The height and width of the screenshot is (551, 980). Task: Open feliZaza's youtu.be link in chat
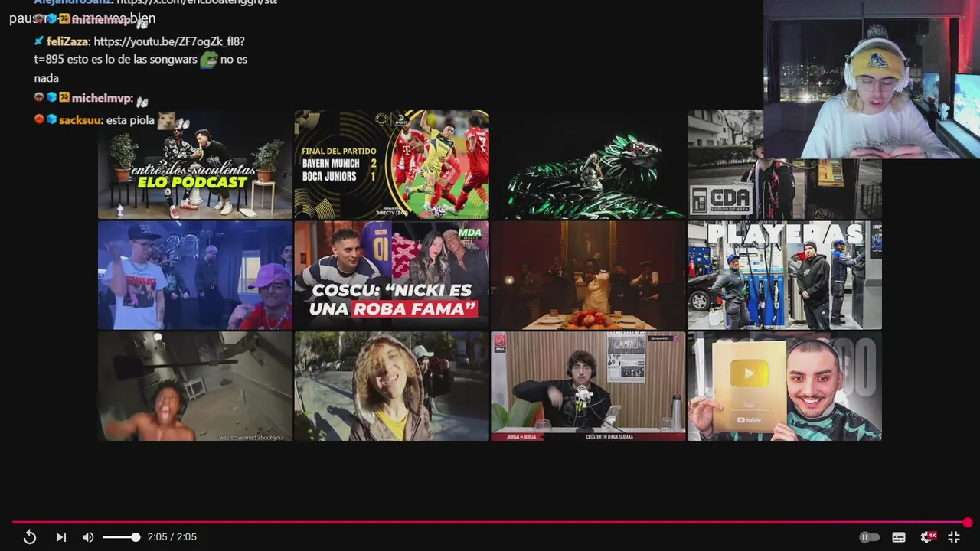(x=169, y=41)
